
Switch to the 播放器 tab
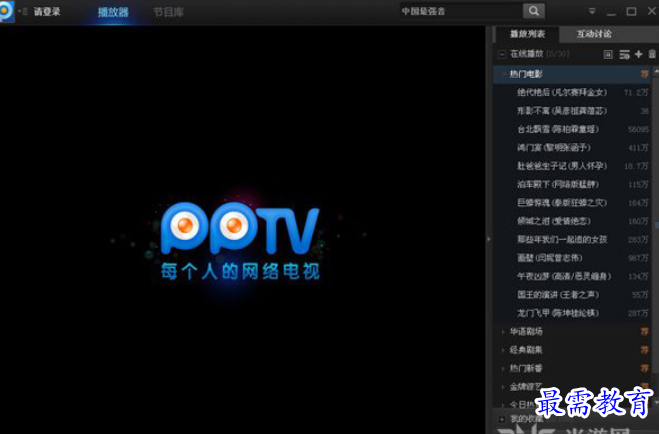point(113,12)
